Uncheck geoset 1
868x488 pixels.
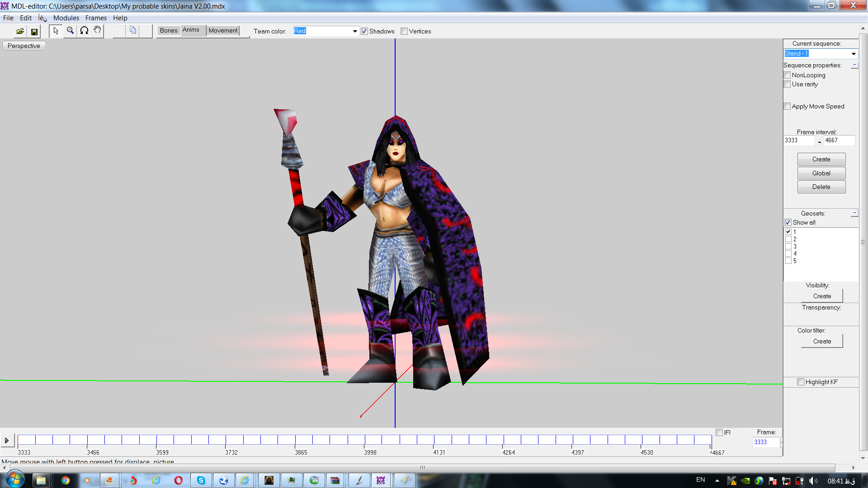[x=788, y=232]
